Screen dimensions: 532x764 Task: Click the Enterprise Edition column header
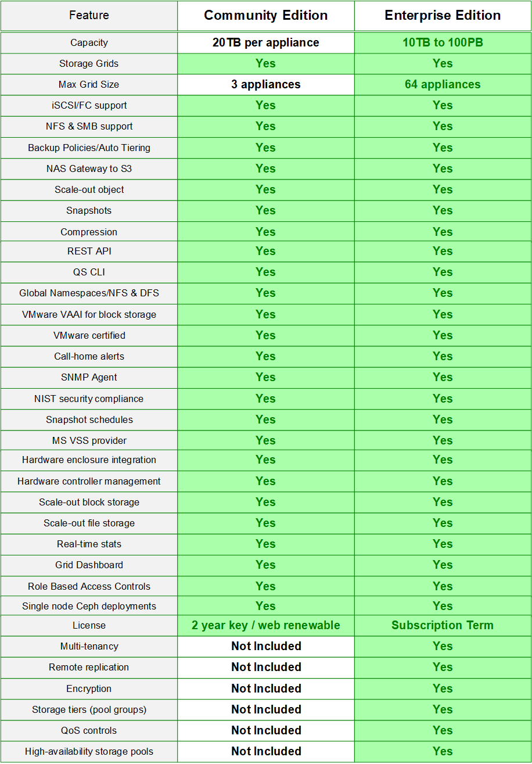point(443,16)
